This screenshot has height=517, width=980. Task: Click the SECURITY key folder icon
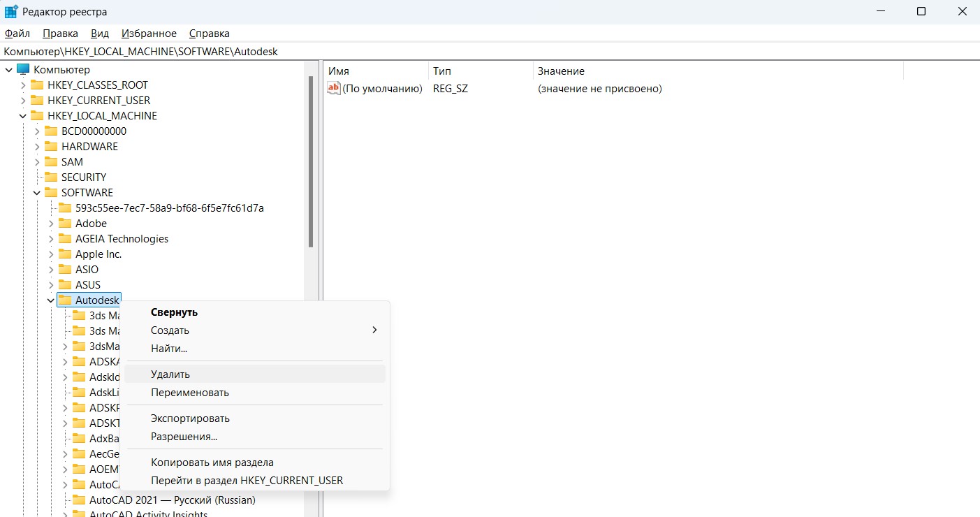tap(51, 177)
